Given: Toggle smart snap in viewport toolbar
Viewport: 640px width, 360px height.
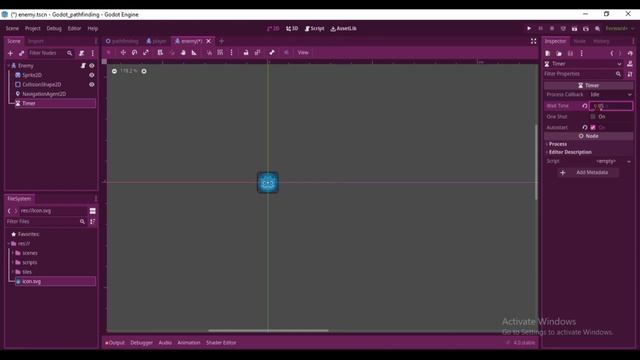Looking at the screenshot, I should click(x=209, y=53).
